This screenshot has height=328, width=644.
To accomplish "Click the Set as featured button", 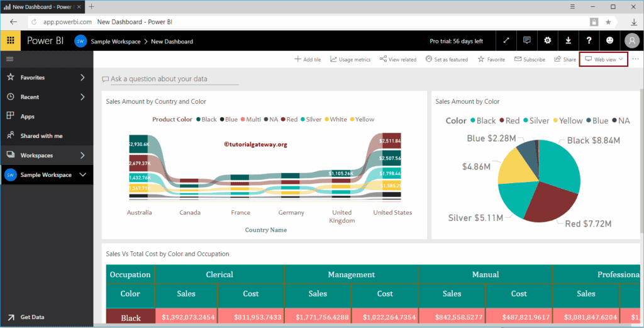I will point(447,60).
